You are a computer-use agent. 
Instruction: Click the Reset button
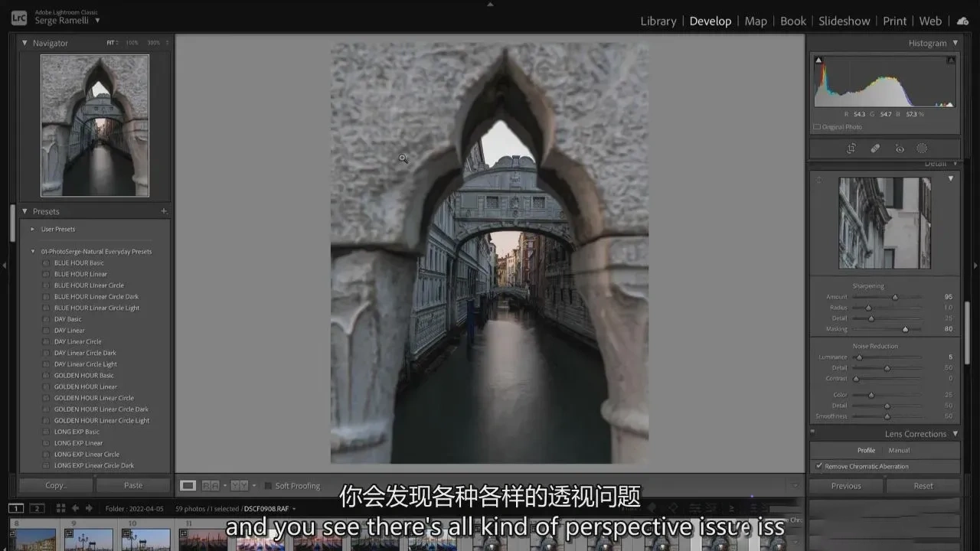pyautogui.click(x=923, y=486)
